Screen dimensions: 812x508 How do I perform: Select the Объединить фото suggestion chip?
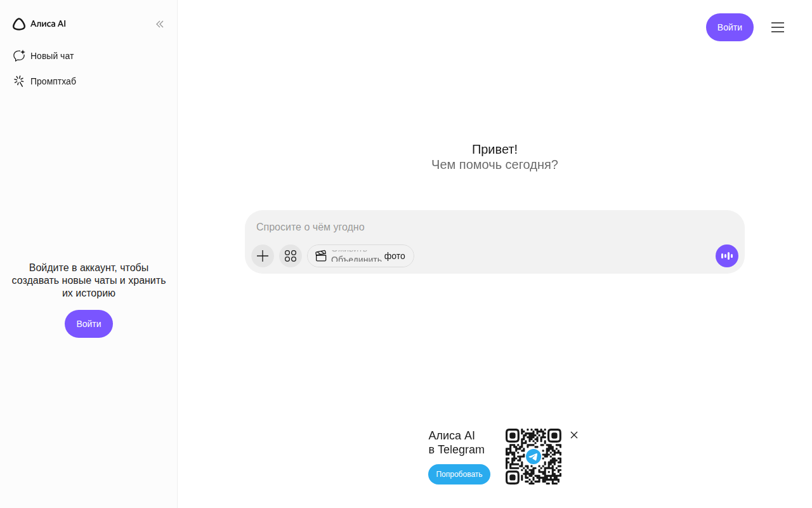tap(360, 256)
